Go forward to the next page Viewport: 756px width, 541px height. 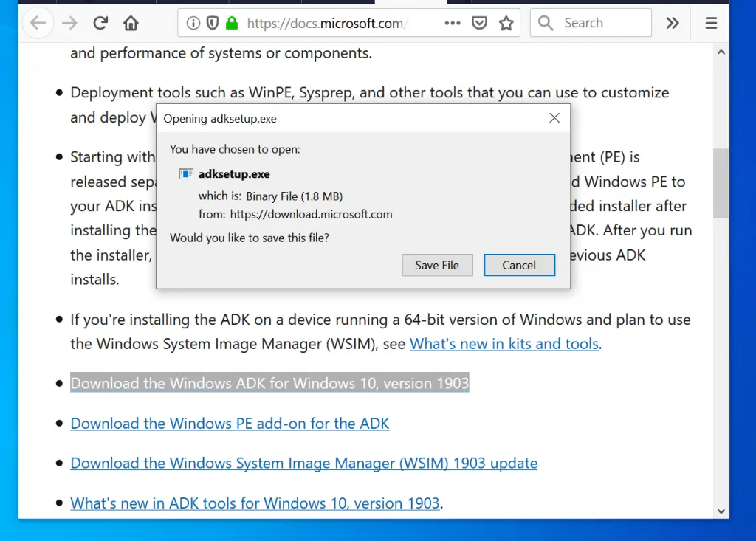(x=69, y=23)
